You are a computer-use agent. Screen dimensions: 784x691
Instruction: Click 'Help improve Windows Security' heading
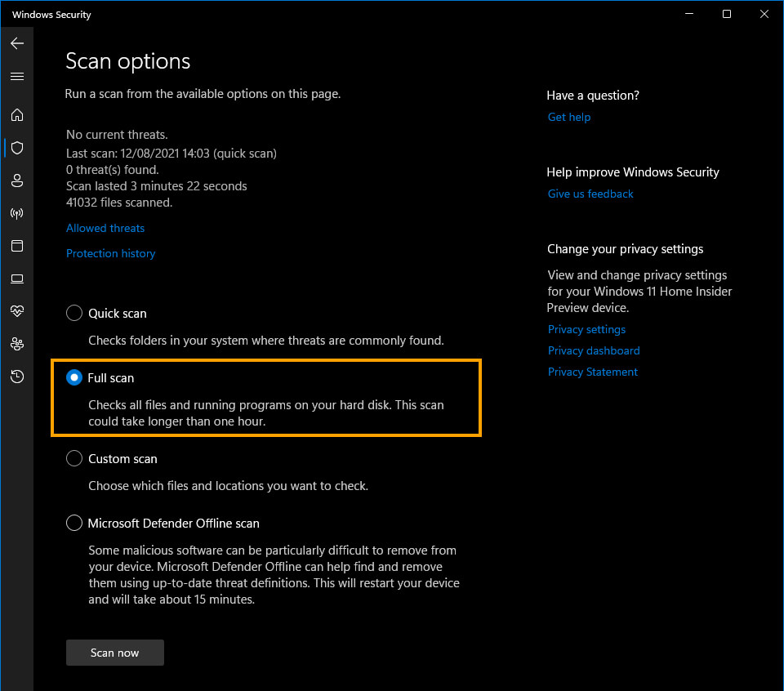(x=632, y=172)
